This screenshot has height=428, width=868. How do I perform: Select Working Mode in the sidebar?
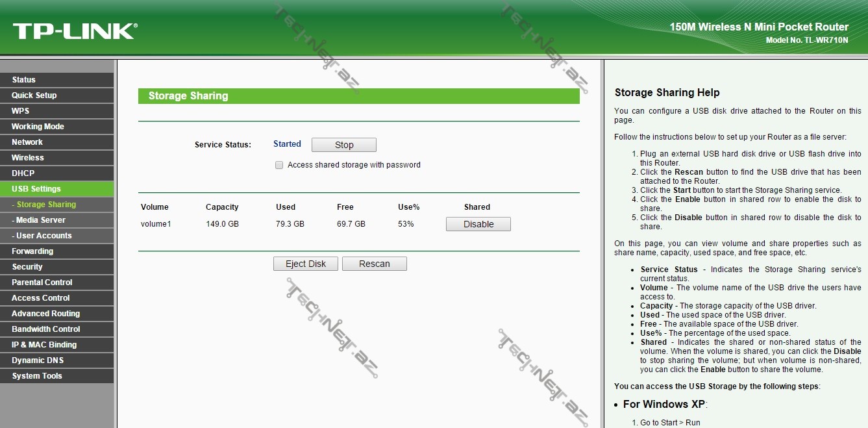38,127
